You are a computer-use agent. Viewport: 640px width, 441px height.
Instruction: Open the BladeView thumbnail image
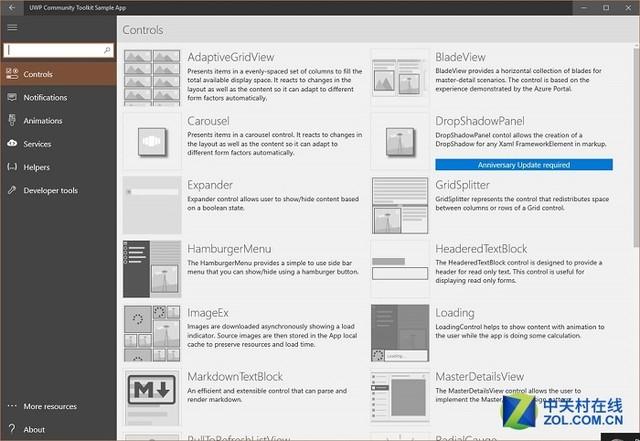[400, 77]
